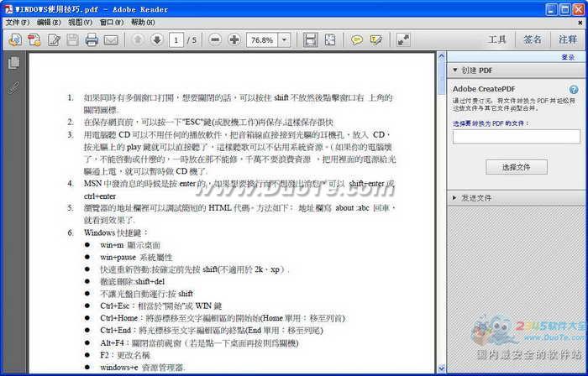This screenshot has width=588, height=376.
Task: Expand the 发送文件 panel section
Action: pyautogui.click(x=455, y=197)
